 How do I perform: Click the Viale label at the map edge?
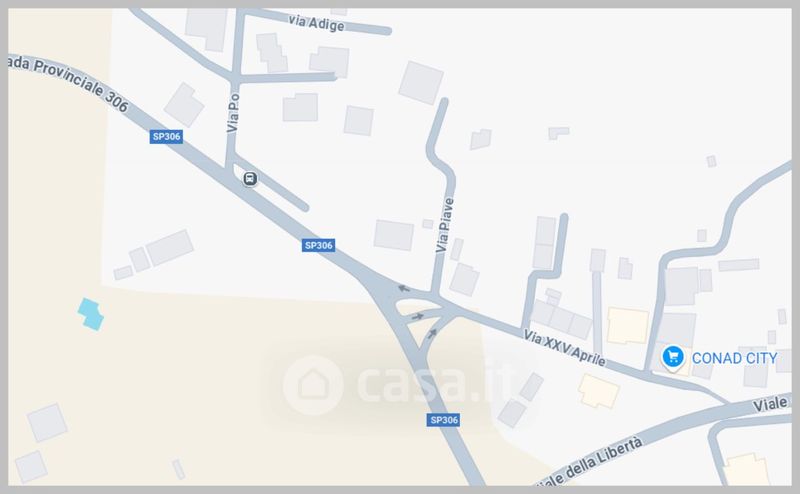click(770, 405)
